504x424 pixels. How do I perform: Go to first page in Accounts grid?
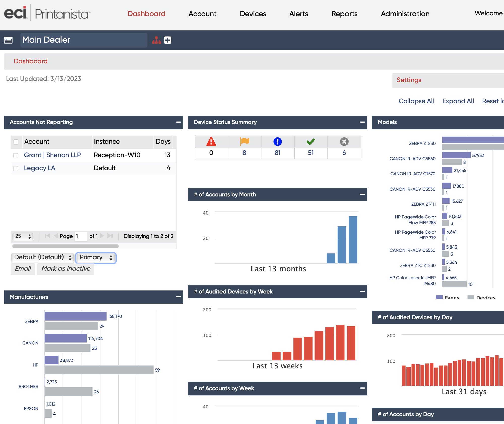tap(47, 236)
